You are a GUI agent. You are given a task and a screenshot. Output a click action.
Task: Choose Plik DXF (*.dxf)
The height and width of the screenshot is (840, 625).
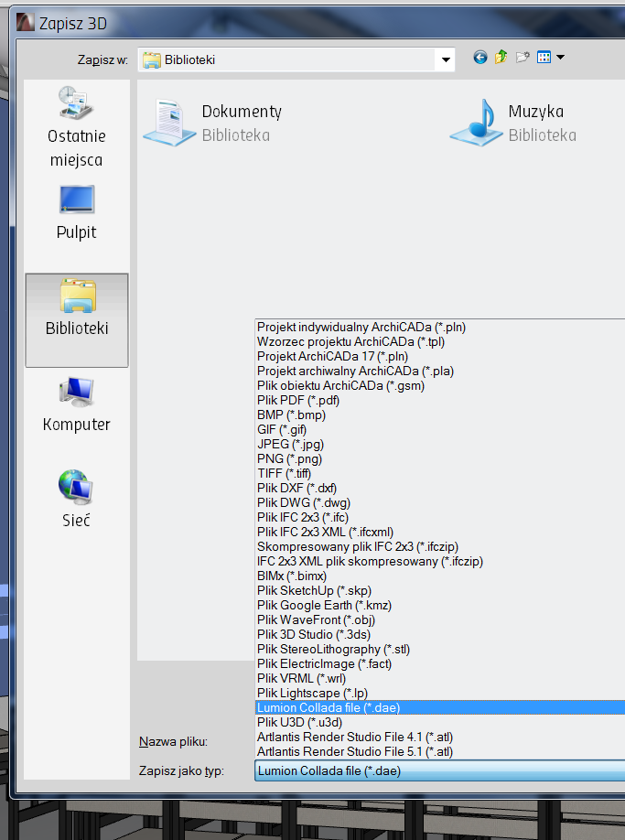pyautogui.click(x=439, y=488)
